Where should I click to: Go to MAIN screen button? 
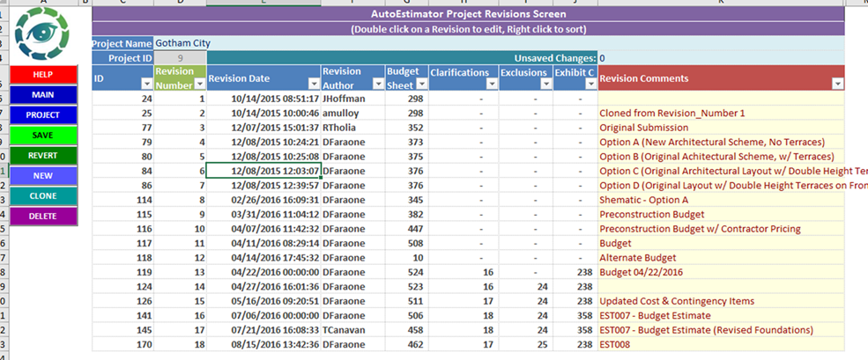(43, 94)
